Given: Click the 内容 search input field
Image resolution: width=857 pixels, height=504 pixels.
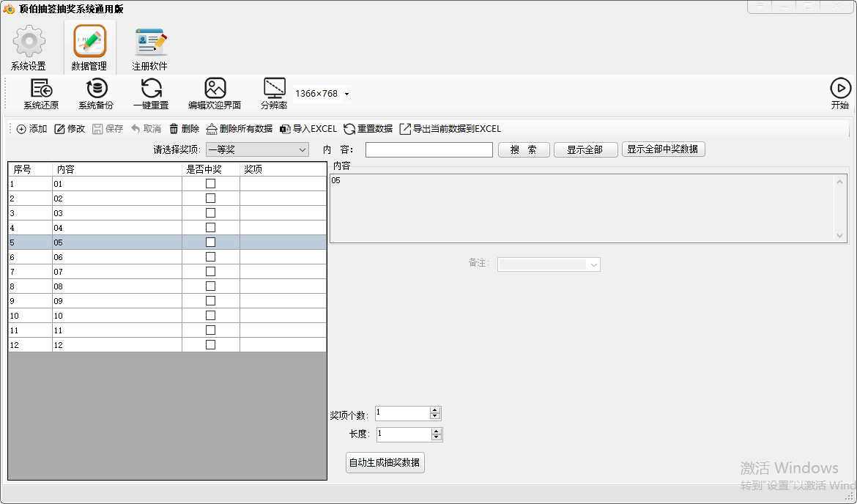Looking at the screenshot, I should (x=428, y=150).
